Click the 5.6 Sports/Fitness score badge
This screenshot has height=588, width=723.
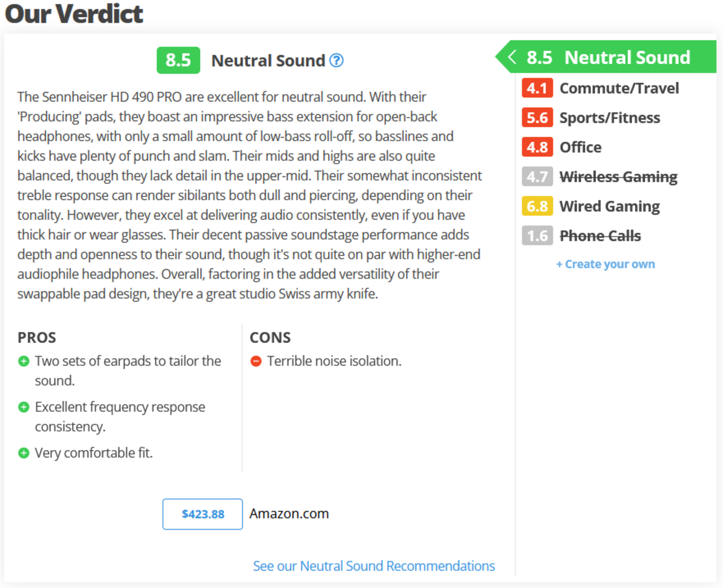pos(537,118)
